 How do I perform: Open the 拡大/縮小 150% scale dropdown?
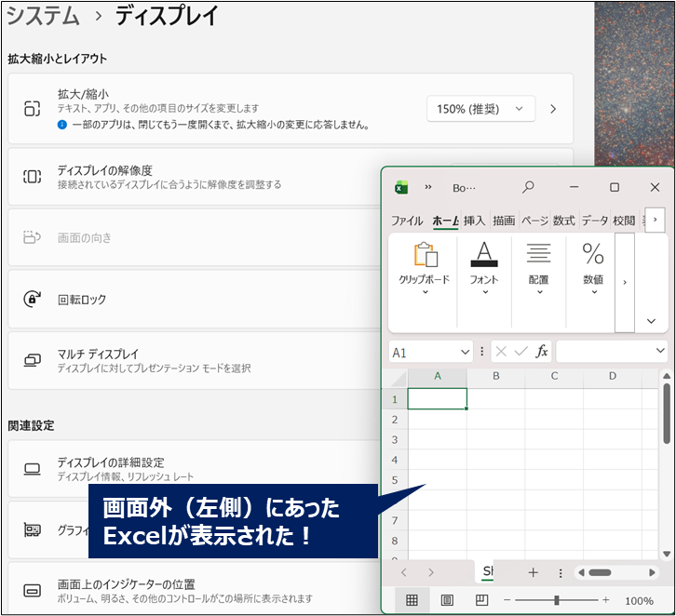(480, 109)
